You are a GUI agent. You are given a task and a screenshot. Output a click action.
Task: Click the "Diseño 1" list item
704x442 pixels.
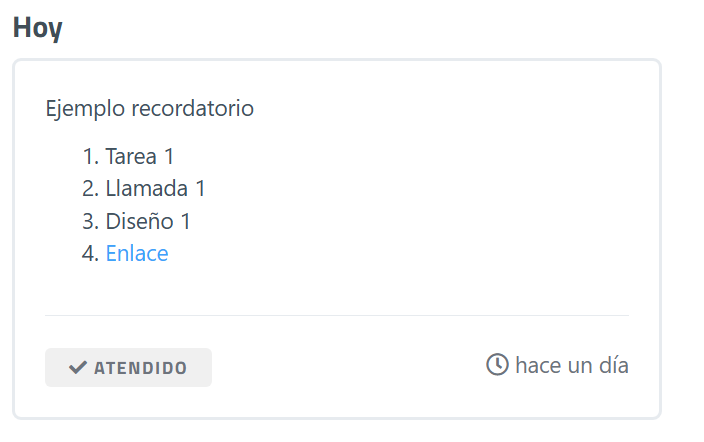pos(148,221)
